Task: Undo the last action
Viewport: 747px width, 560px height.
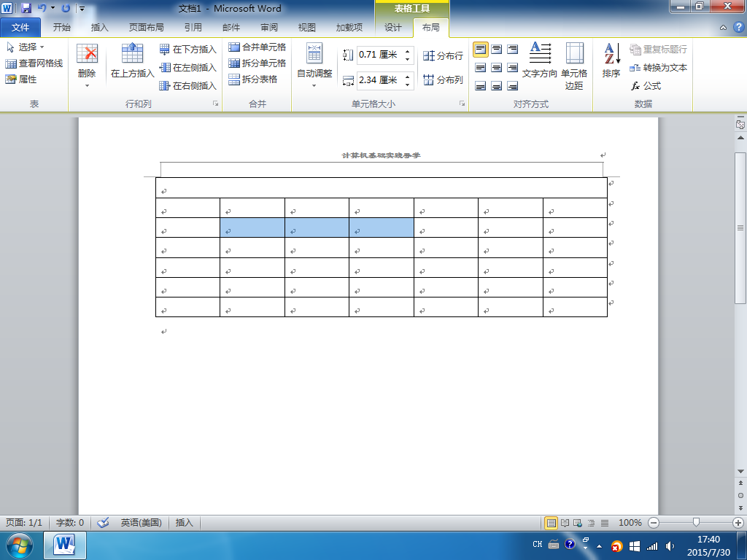Action: tap(42, 8)
